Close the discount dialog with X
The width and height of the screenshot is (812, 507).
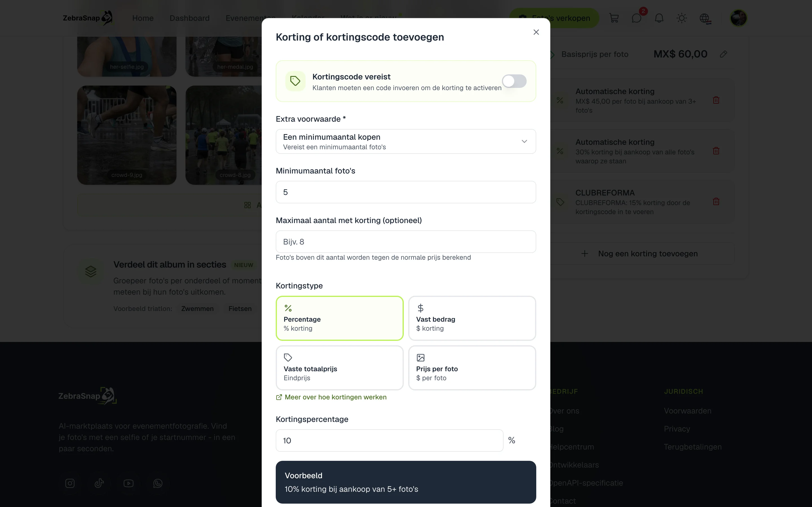(x=536, y=32)
